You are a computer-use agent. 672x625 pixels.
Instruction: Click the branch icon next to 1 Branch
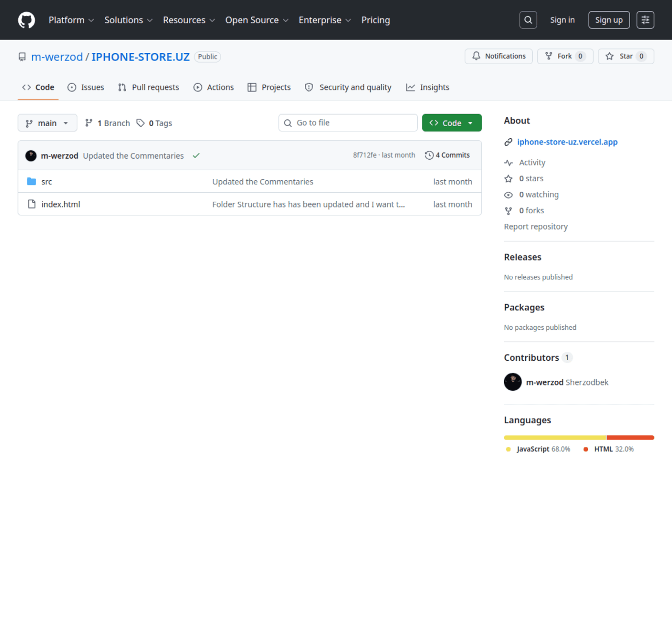tap(89, 123)
